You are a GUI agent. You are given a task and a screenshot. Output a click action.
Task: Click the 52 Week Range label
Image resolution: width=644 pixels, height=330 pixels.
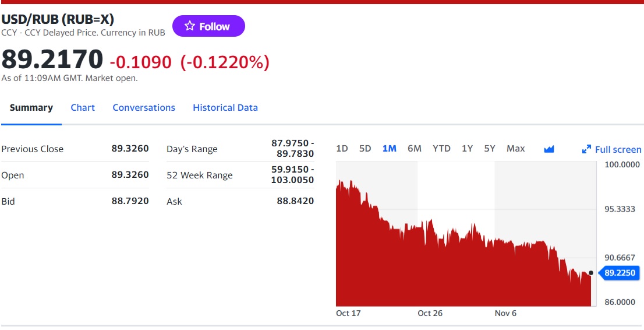[x=200, y=175]
